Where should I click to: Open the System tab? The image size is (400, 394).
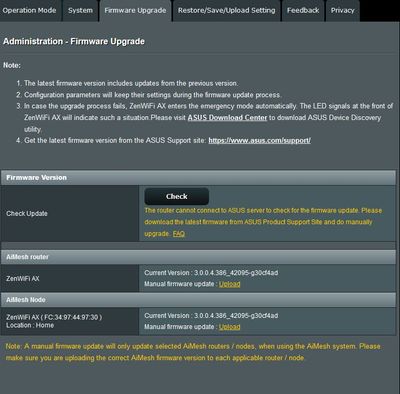(x=80, y=11)
